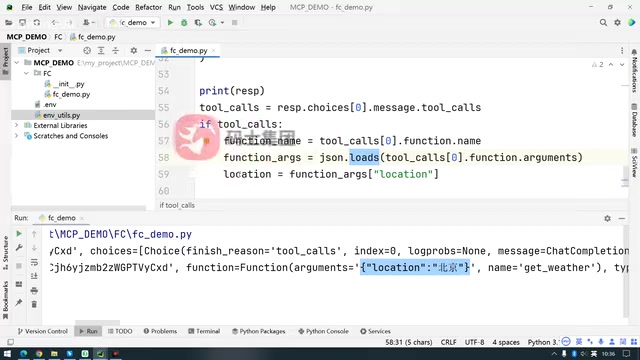
Task: Open Python Console tool window
Action: pyautogui.click(x=323, y=331)
